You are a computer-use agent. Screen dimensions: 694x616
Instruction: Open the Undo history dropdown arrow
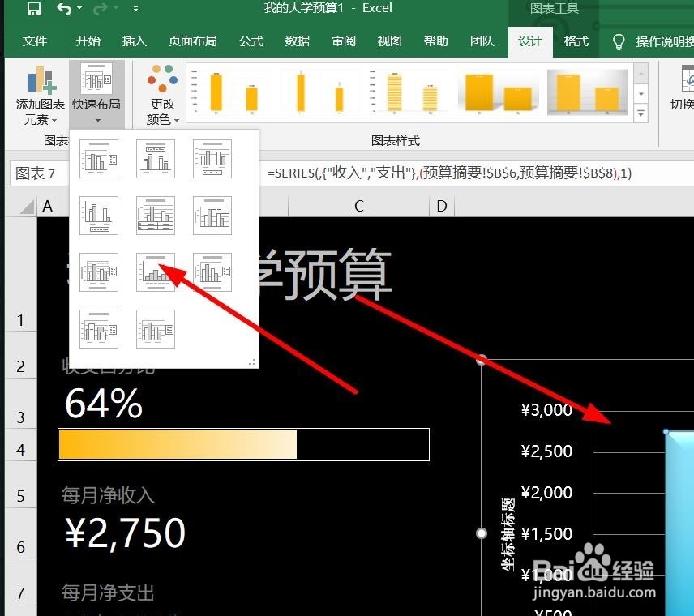coord(79,8)
